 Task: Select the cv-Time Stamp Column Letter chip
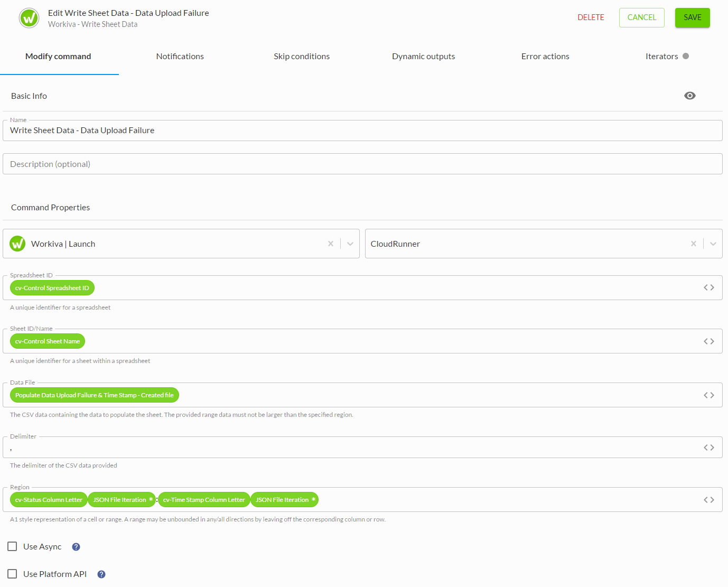click(x=204, y=500)
